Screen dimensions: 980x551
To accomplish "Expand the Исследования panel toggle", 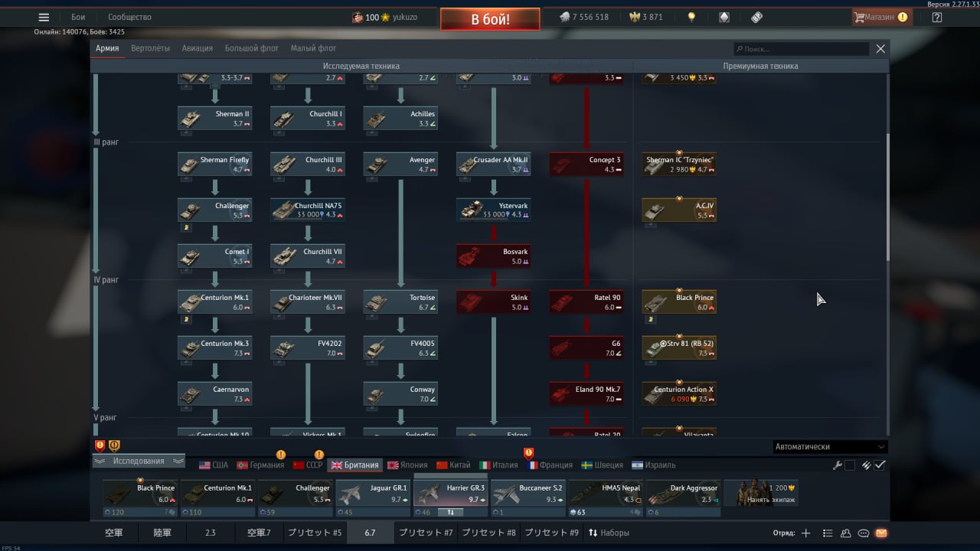I will [x=139, y=461].
